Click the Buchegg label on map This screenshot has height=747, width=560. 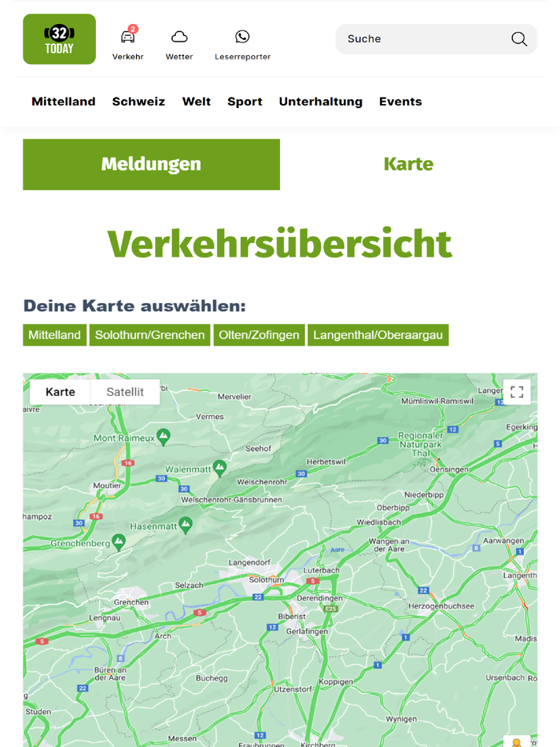click(212, 678)
